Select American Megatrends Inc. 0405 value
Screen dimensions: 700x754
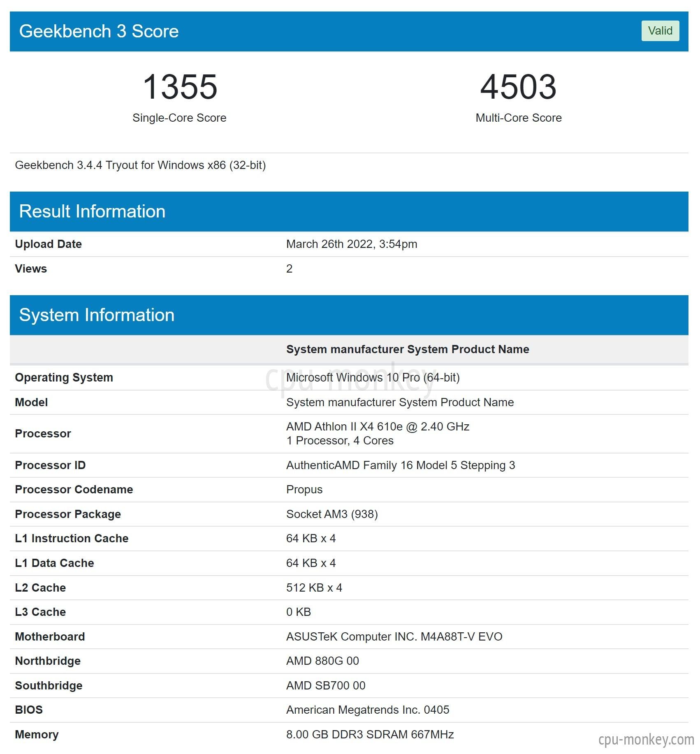(368, 710)
